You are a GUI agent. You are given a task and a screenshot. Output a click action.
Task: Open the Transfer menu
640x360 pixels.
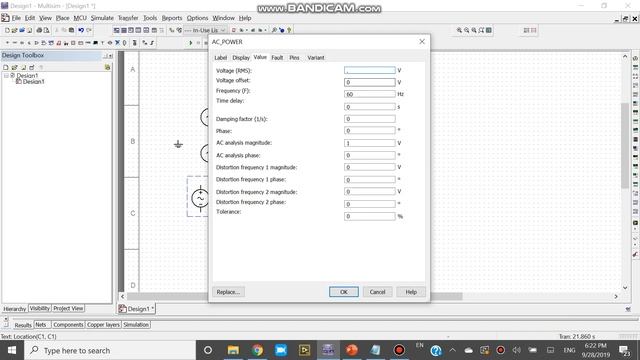coord(128,18)
